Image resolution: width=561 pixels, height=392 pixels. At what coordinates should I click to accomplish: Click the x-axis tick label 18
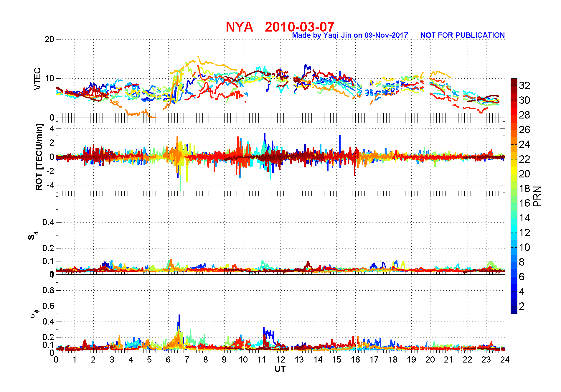pyautogui.click(x=393, y=360)
